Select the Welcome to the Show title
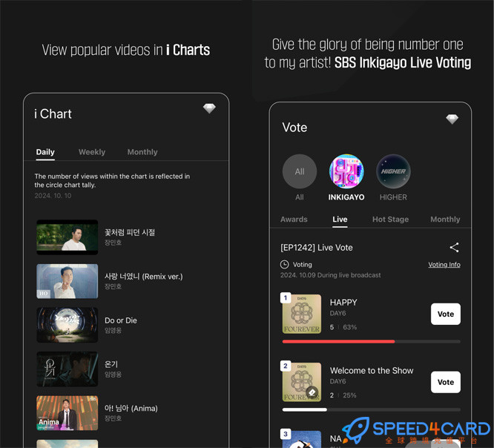The image size is (494, 448). tap(372, 371)
